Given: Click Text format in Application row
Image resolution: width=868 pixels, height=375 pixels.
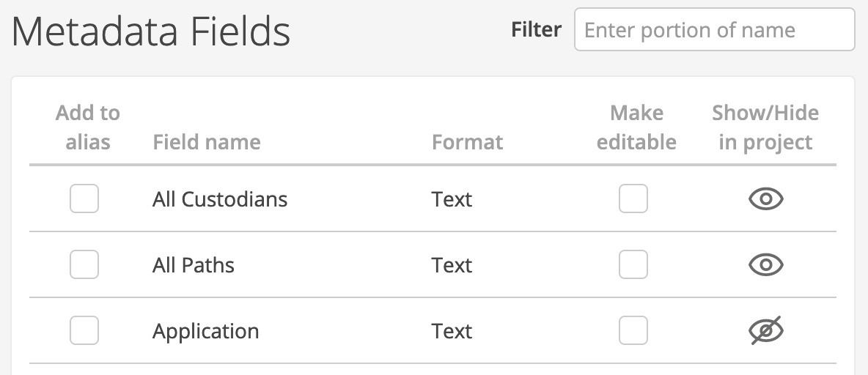Looking at the screenshot, I should [452, 331].
